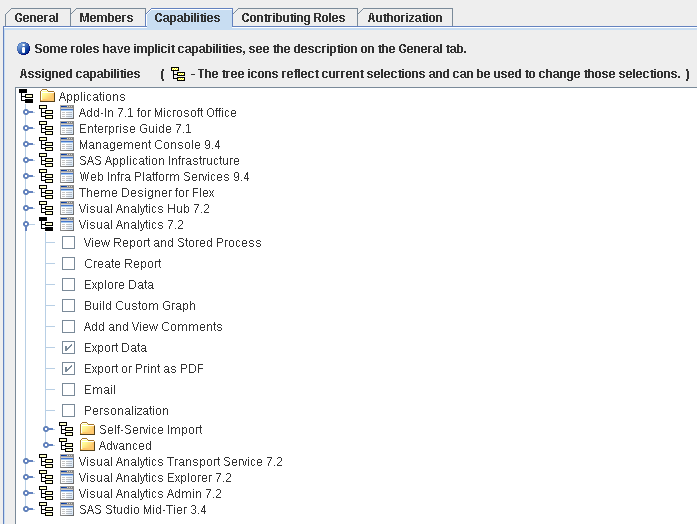Image resolution: width=697 pixels, height=524 pixels.
Task: Select Visual Analytics Transport Service 7.2 label
Action: point(180,461)
